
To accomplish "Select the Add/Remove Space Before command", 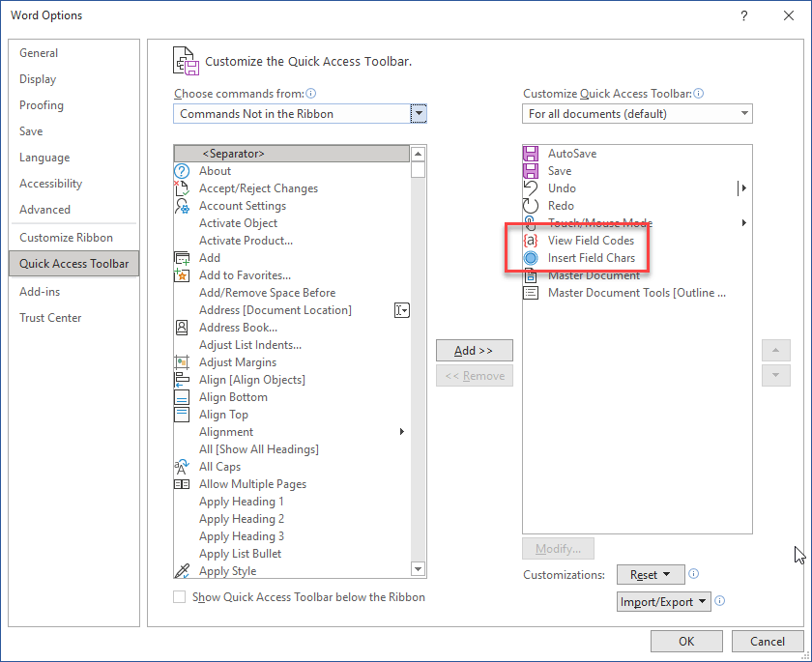I will (x=292, y=293).
